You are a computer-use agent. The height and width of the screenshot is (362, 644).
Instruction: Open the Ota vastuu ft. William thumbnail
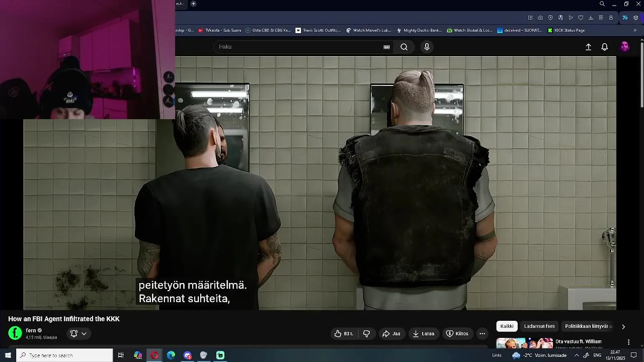(x=524, y=343)
